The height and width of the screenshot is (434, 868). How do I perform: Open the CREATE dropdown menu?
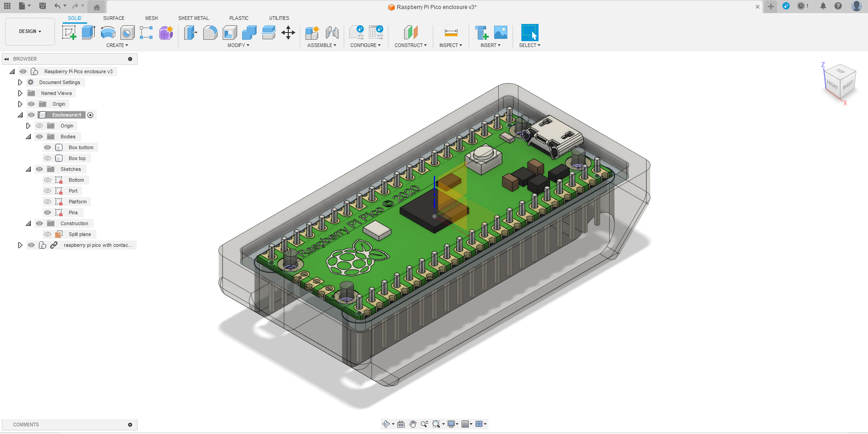(117, 45)
